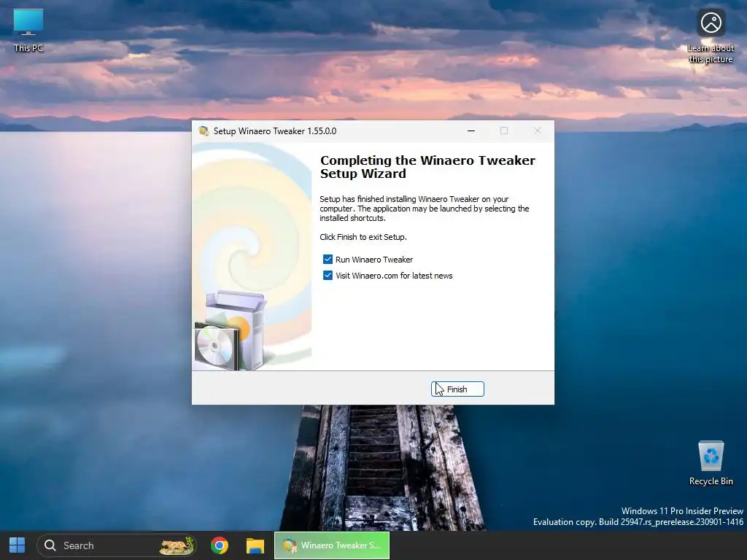Click the software box installer image

(x=230, y=330)
